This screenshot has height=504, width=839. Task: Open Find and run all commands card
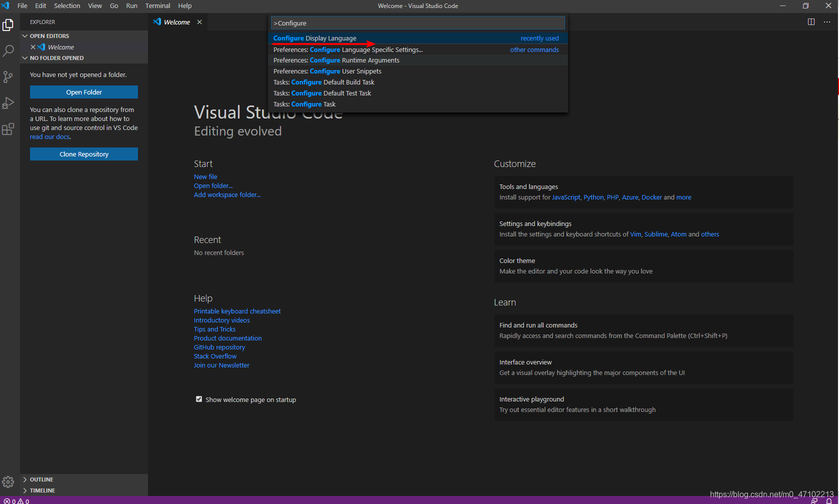coord(643,330)
